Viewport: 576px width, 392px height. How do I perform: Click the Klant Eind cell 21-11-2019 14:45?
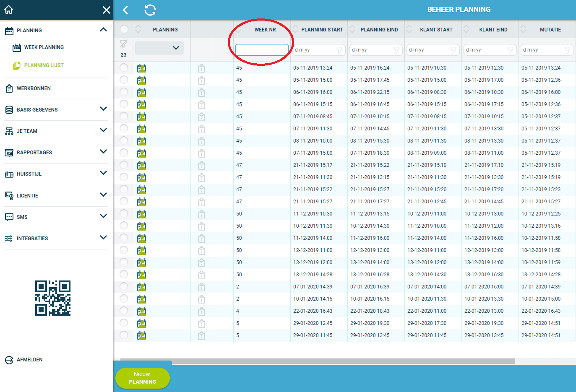[x=484, y=202]
